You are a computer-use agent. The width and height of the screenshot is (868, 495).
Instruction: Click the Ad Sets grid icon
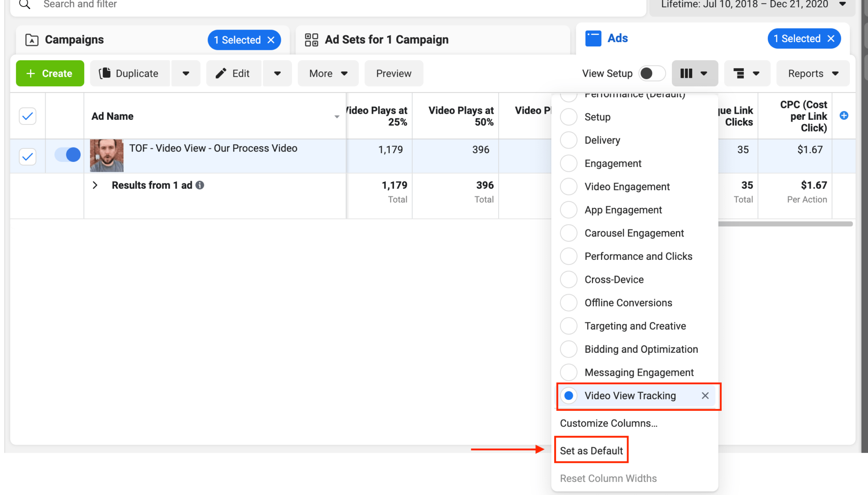(312, 40)
